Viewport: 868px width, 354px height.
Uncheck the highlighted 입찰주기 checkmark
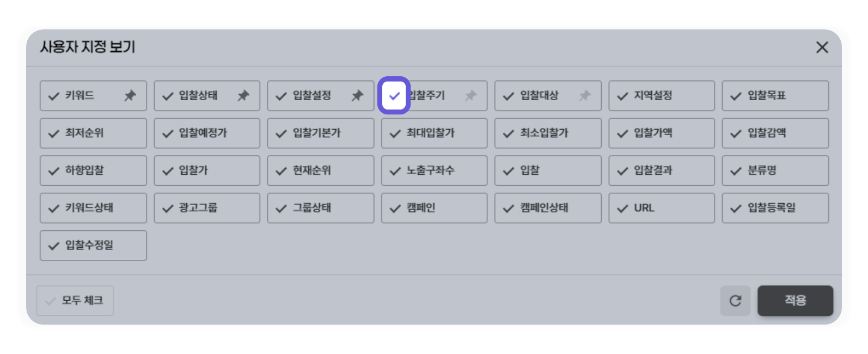coord(394,96)
